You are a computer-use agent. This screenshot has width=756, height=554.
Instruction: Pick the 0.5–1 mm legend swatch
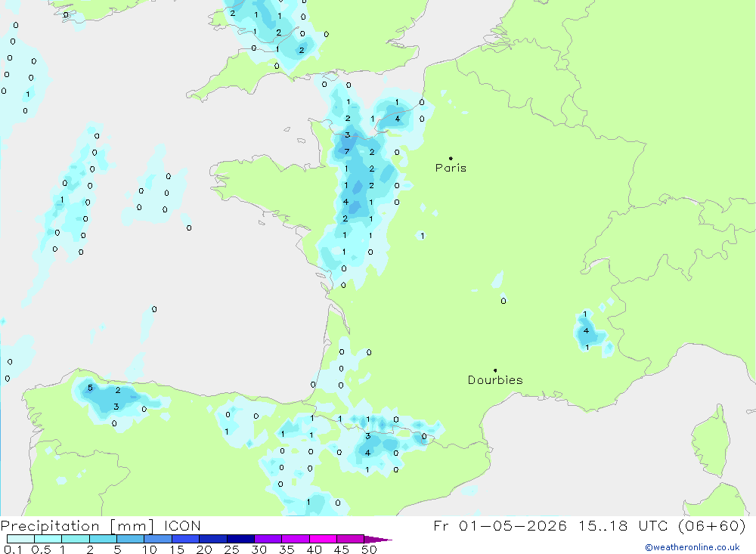click(48, 539)
